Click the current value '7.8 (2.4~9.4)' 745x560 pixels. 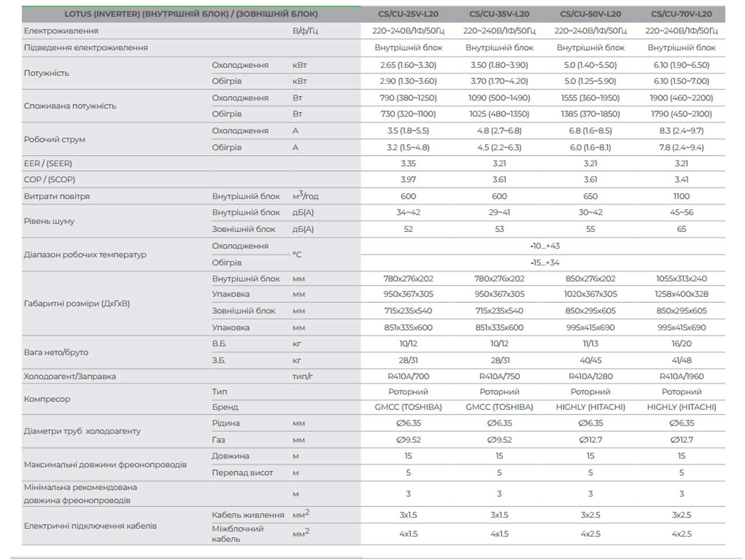coord(682,148)
